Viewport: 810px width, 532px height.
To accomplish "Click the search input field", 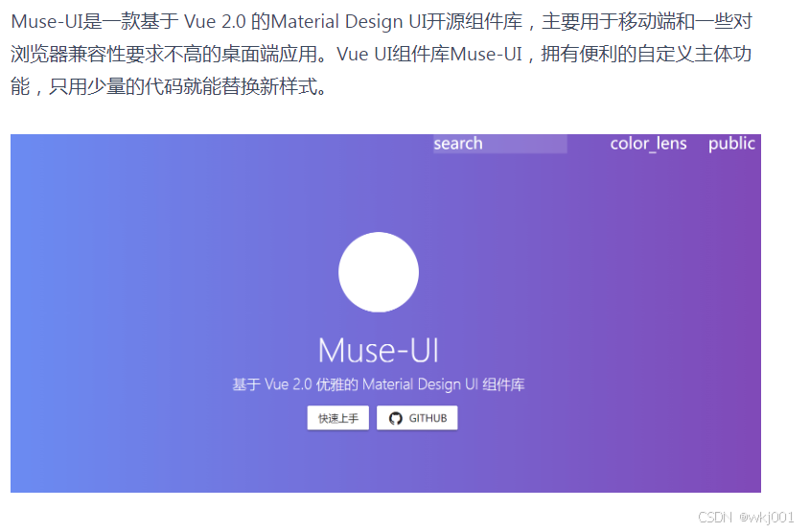I will pos(499,144).
